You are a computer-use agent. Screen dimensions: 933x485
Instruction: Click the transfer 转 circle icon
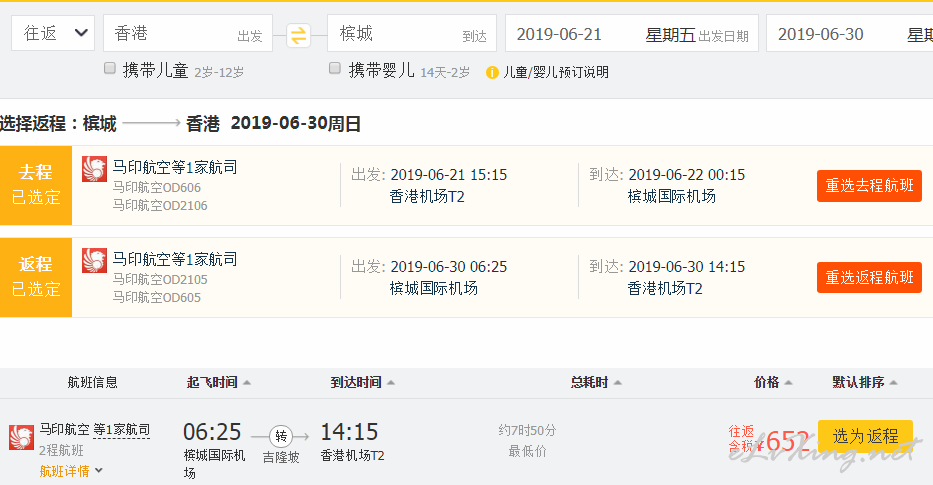click(x=281, y=436)
